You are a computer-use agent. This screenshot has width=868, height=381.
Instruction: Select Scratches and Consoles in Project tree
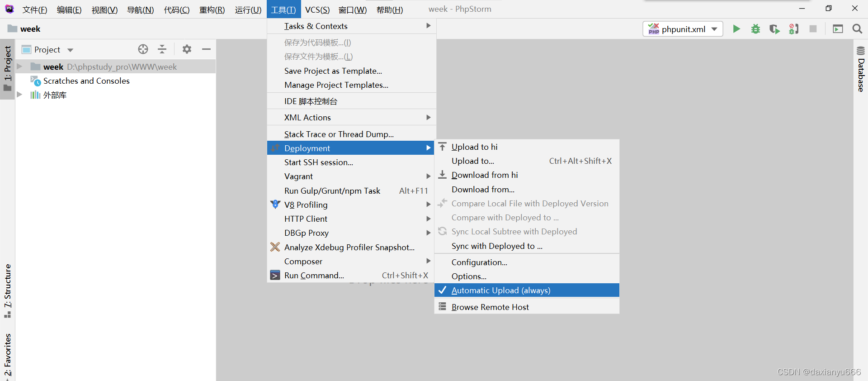pyautogui.click(x=86, y=81)
